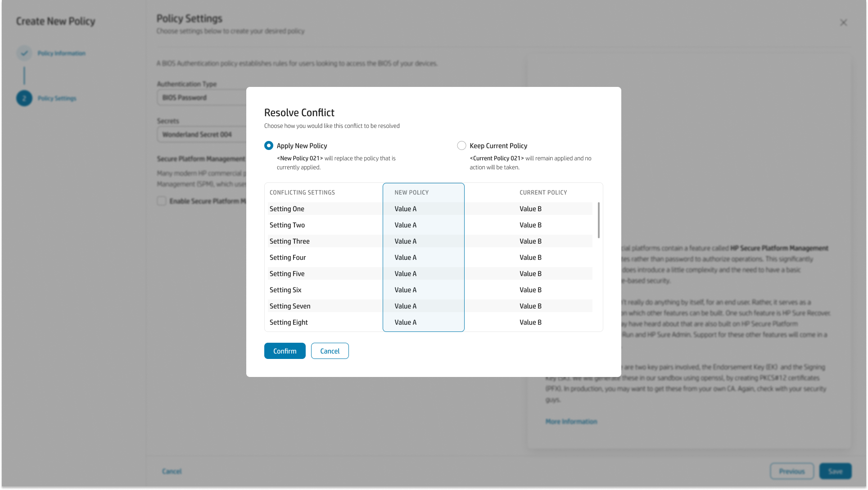Open the Secrets dropdown showing Wonderland Secret 004
Screen dimensions: 868x490
[202, 134]
